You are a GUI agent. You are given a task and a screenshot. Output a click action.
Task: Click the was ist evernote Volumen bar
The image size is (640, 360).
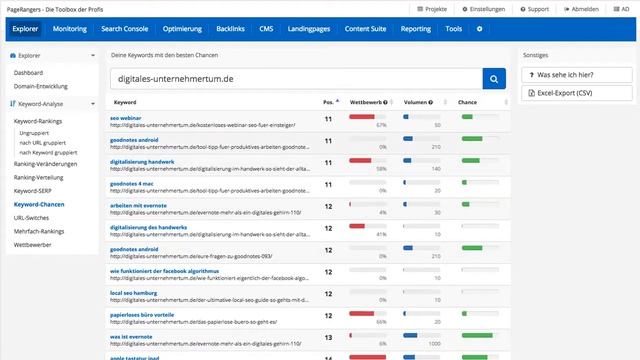point(422,336)
